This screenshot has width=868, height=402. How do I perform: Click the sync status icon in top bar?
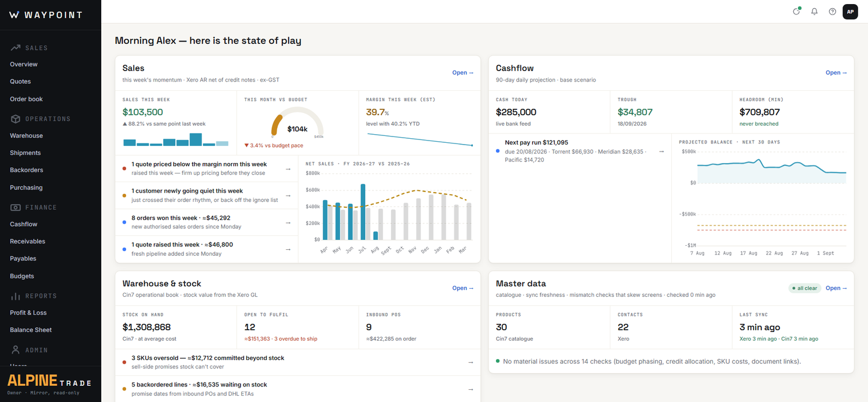point(797,12)
